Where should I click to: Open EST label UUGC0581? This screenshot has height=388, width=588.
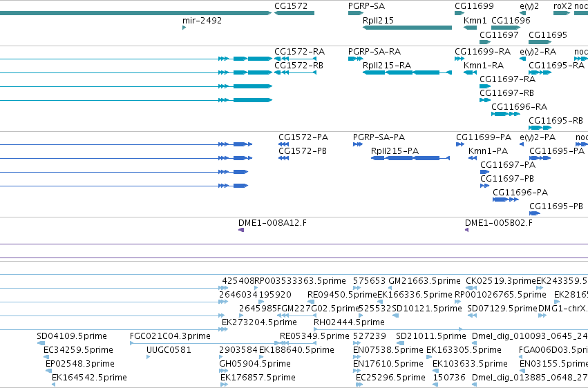point(169,350)
